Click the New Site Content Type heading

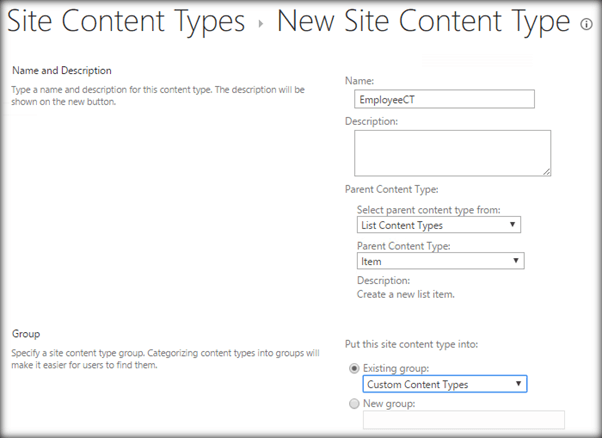[425, 22]
